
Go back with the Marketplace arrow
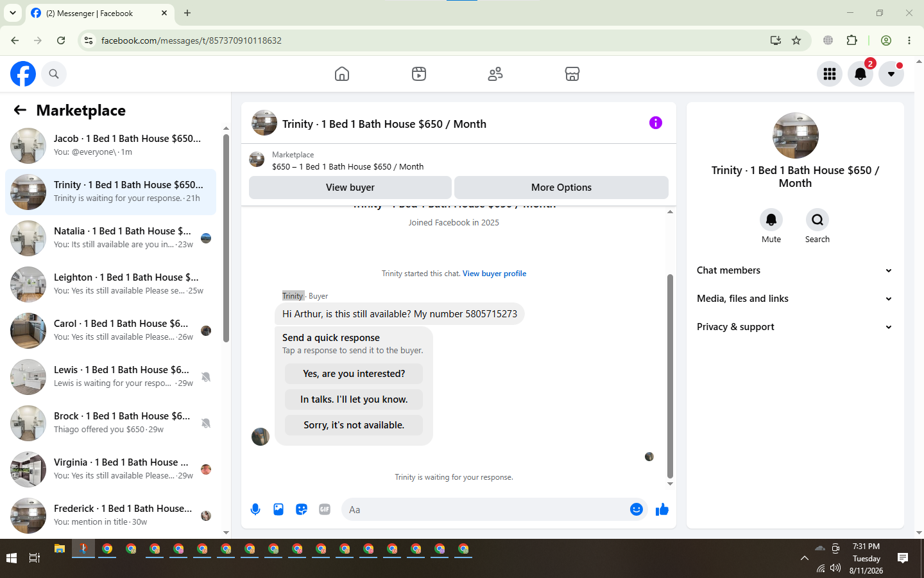coord(20,110)
